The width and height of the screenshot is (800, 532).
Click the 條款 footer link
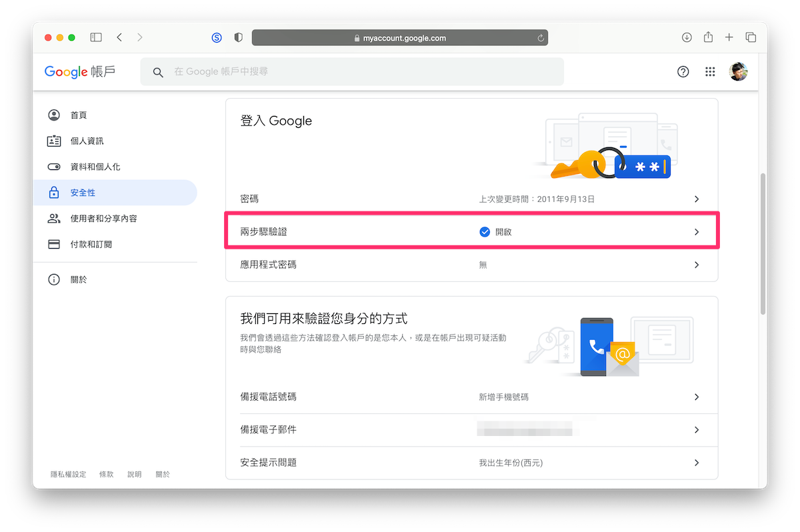tap(107, 475)
